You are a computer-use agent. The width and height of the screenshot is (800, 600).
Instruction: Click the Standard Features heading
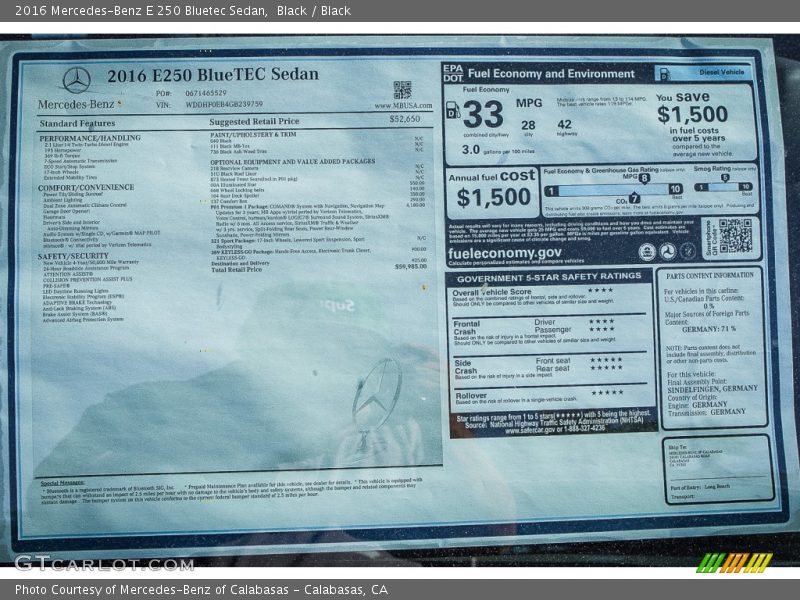click(77, 123)
